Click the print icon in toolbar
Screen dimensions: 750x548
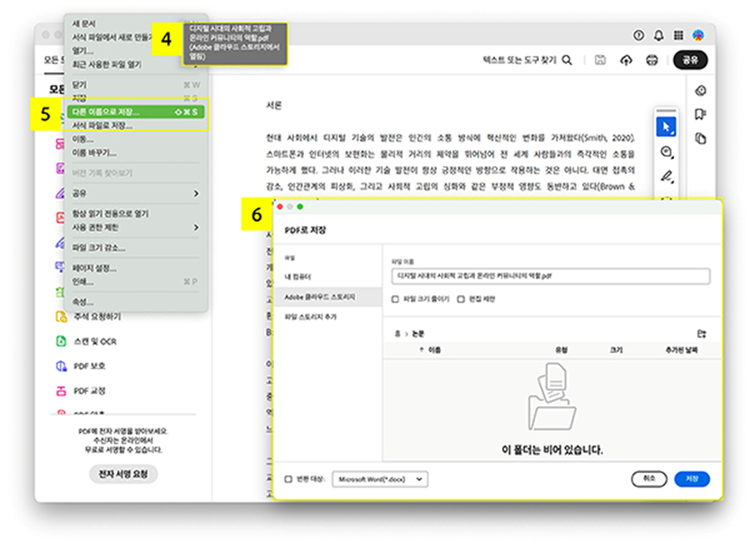click(652, 60)
